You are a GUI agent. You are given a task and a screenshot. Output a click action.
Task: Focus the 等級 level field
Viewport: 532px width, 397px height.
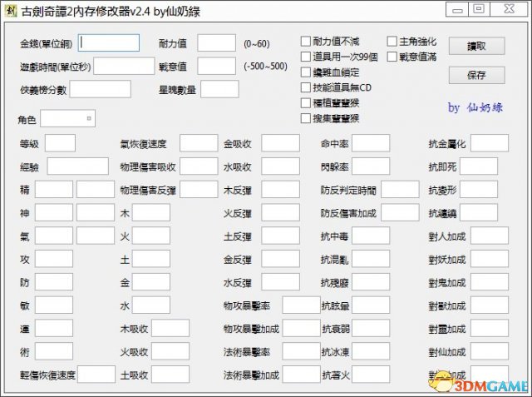(x=60, y=143)
